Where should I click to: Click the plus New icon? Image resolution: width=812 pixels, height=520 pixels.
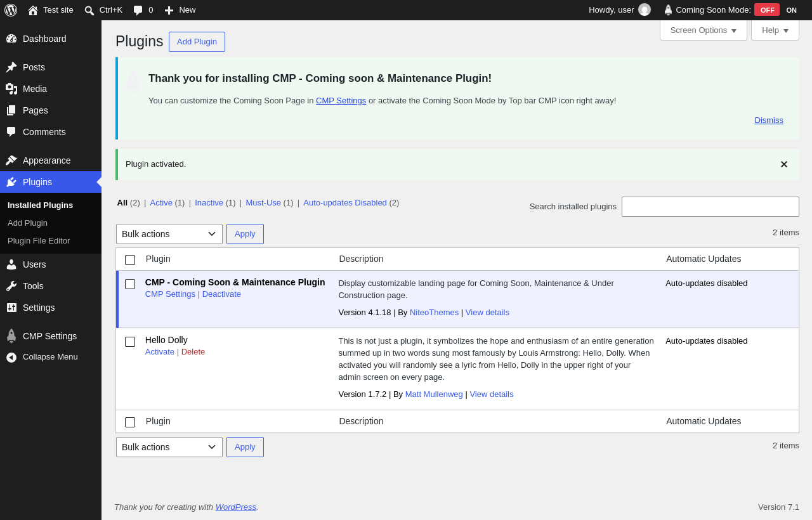coord(169,10)
